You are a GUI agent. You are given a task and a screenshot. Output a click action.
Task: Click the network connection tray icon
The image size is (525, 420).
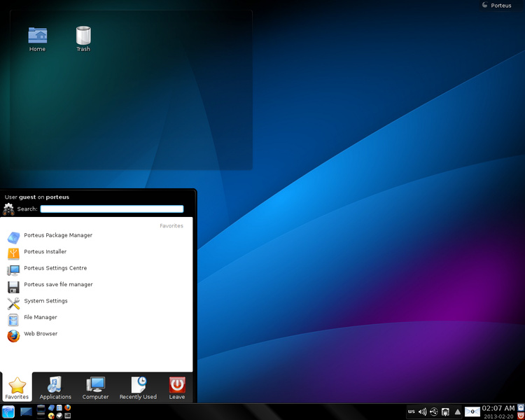[445, 412]
